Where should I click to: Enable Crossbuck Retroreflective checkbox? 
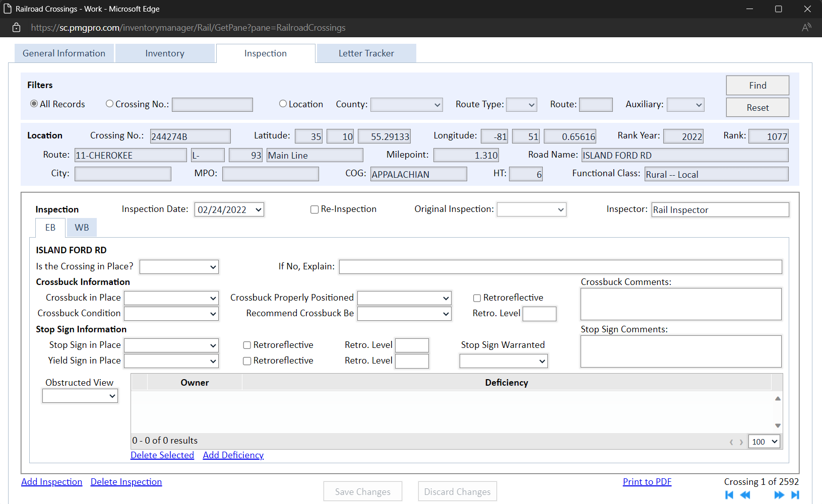(x=477, y=298)
